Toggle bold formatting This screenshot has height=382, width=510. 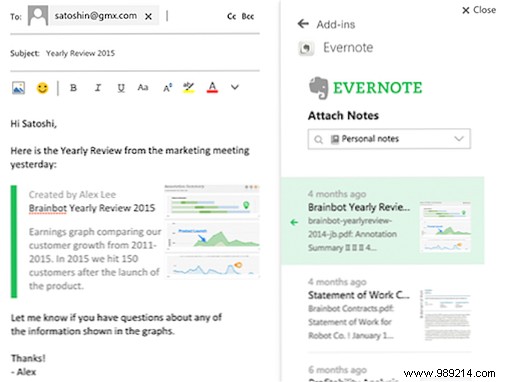(x=73, y=88)
